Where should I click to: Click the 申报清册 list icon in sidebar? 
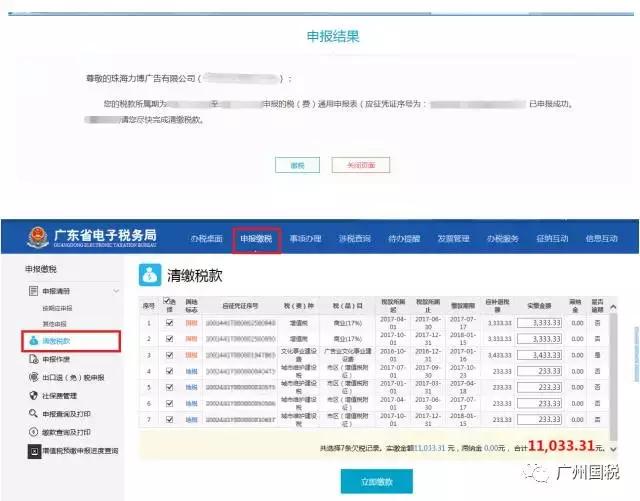[x=33, y=291]
